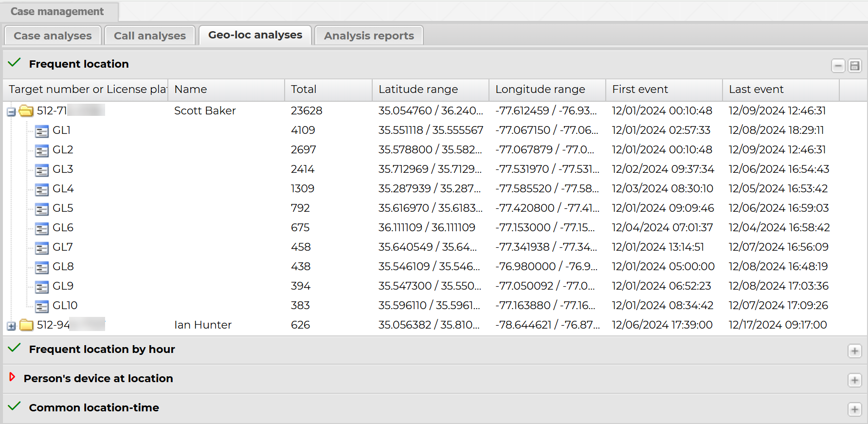The image size is (868, 424).
Task: Click the folder icon for Scott Baker
Action: [x=26, y=111]
